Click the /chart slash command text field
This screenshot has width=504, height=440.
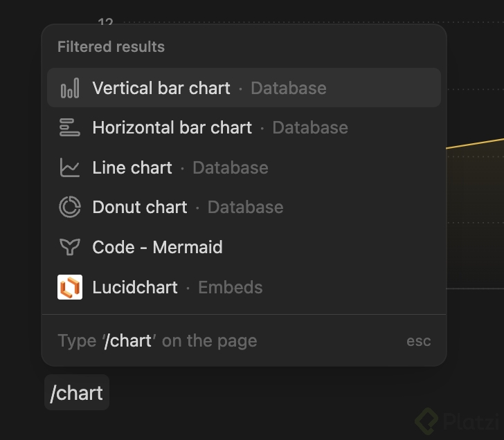77,393
